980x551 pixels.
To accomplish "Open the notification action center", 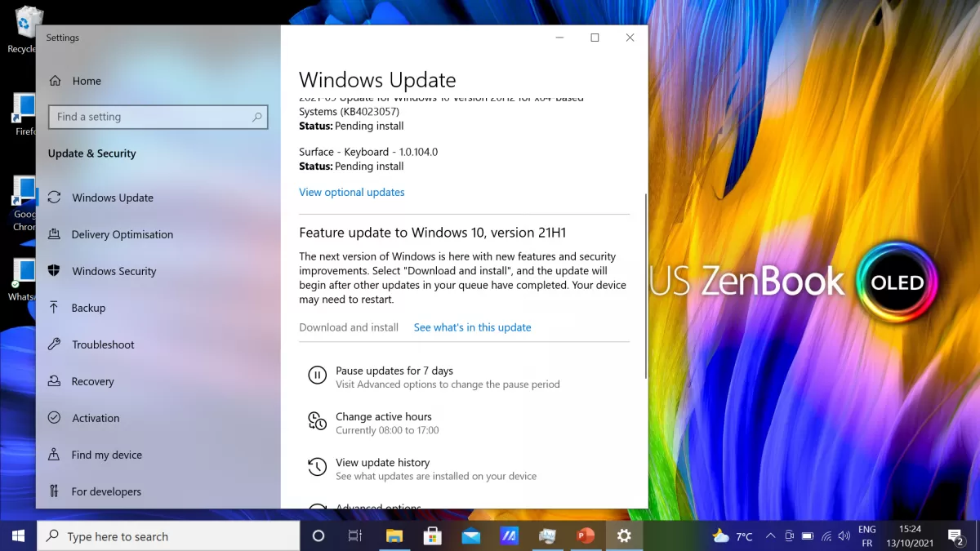I will [x=955, y=536].
